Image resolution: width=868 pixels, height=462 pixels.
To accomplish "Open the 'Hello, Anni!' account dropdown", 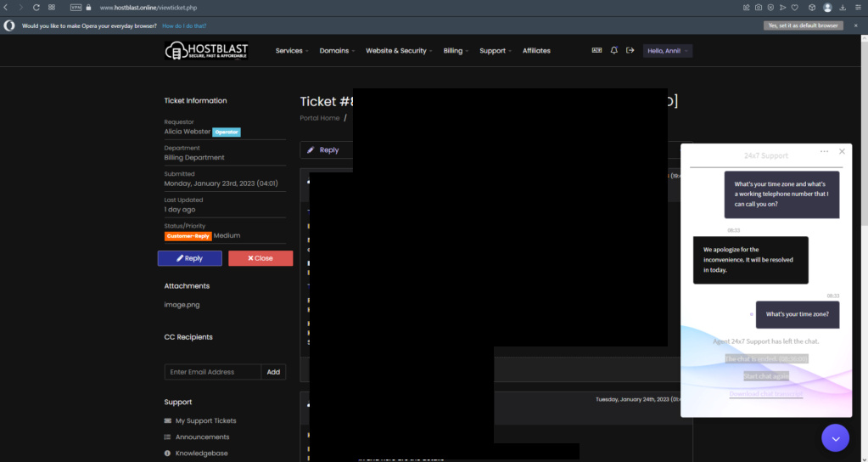I will tap(668, 51).
